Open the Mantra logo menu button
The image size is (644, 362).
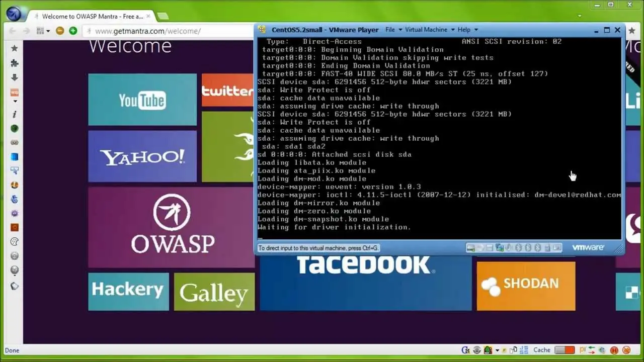[x=14, y=14]
